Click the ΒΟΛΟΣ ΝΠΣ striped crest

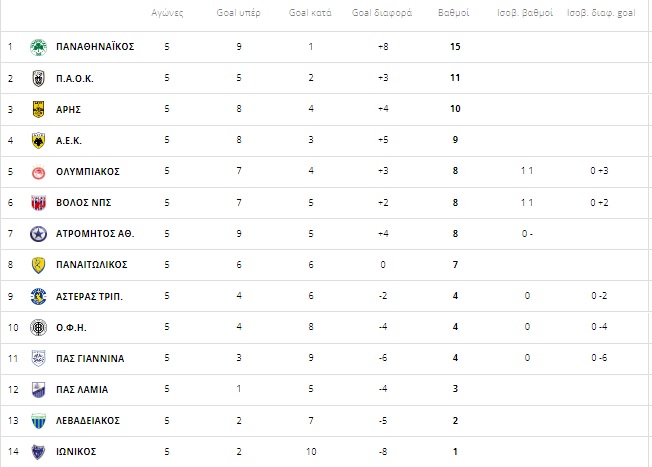39,203
